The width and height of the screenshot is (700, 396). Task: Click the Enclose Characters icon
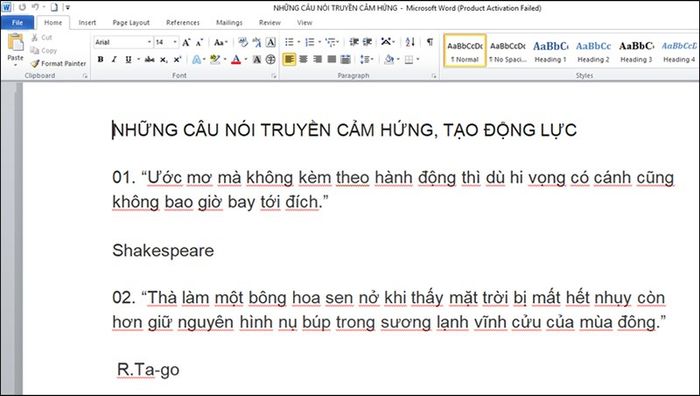click(271, 59)
